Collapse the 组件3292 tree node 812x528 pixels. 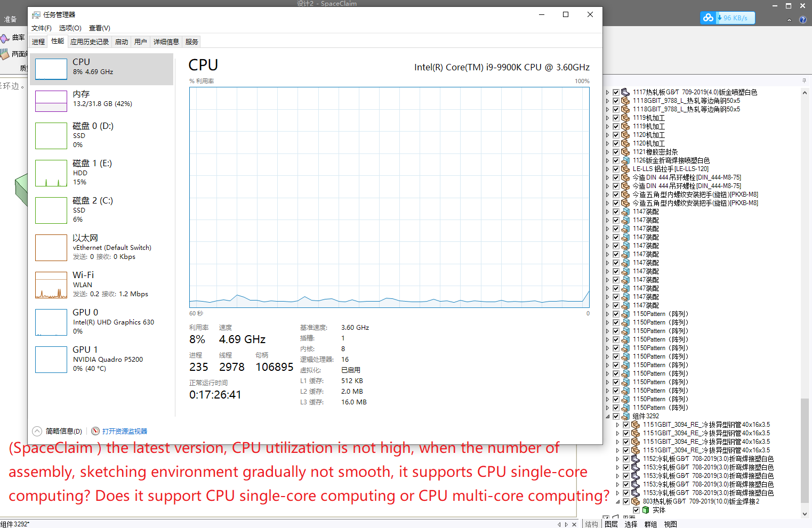click(607, 416)
